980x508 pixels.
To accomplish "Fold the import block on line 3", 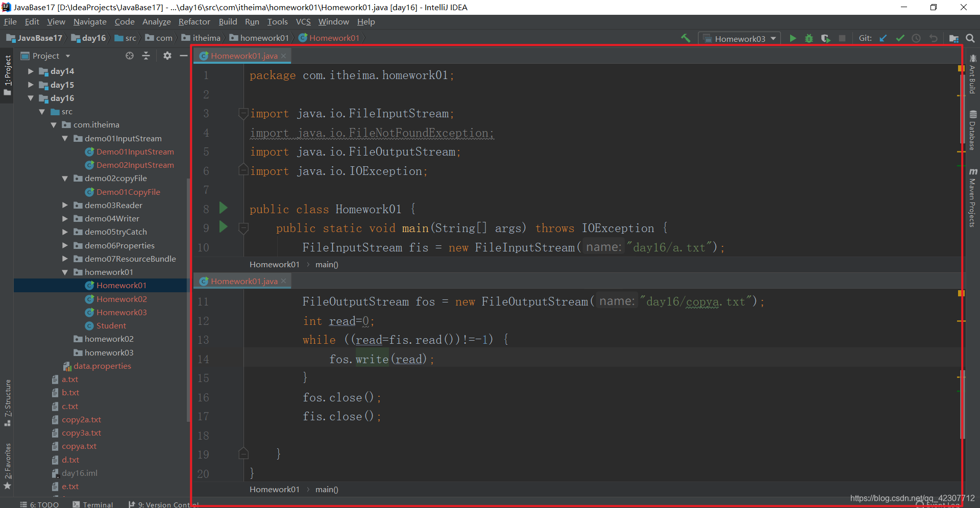I will (243, 114).
